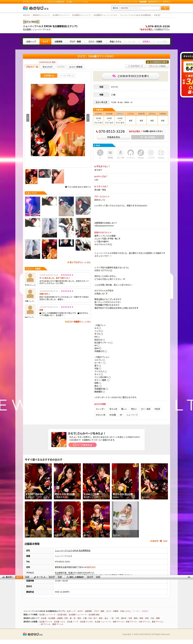Click store name link ニューハーフヘルス EXCIA 名古屋駅前店 in table

73,550
